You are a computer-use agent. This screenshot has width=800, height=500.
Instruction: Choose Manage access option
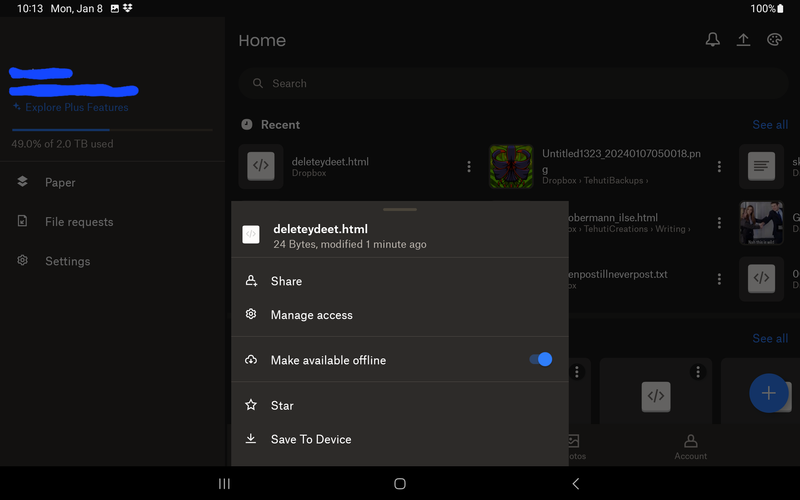[x=311, y=315]
